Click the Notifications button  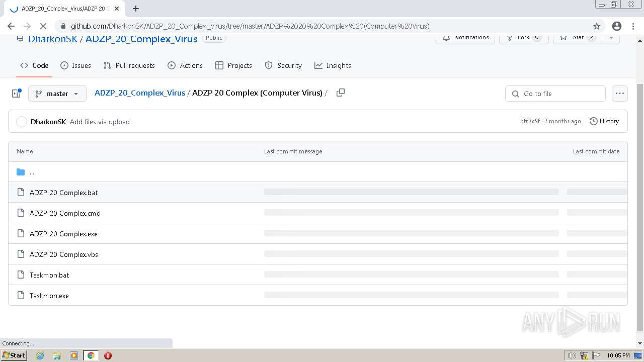tap(465, 38)
